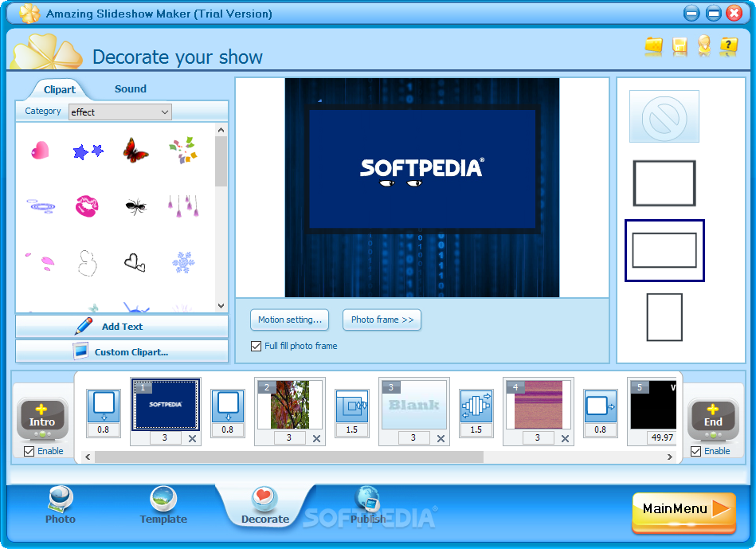Remove slide 1 with its X
Viewport: 756px width, 549px height.
[192, 438]
